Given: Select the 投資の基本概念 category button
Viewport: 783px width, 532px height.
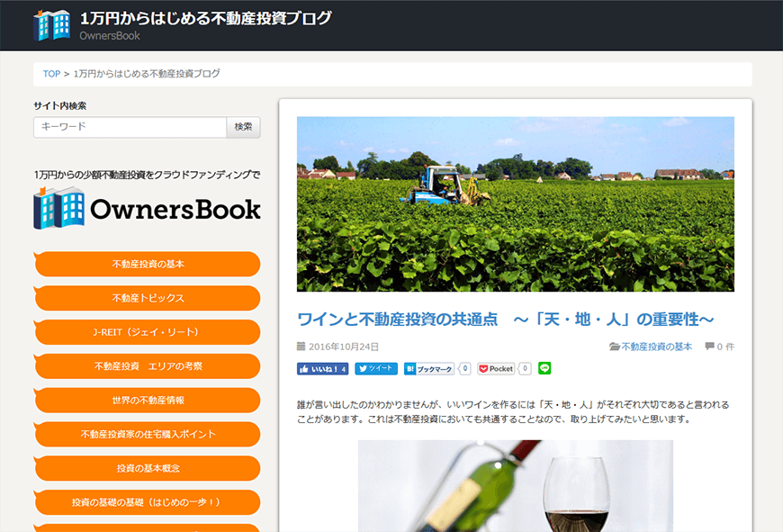Looking at the screenshot, I should (148, 467).
